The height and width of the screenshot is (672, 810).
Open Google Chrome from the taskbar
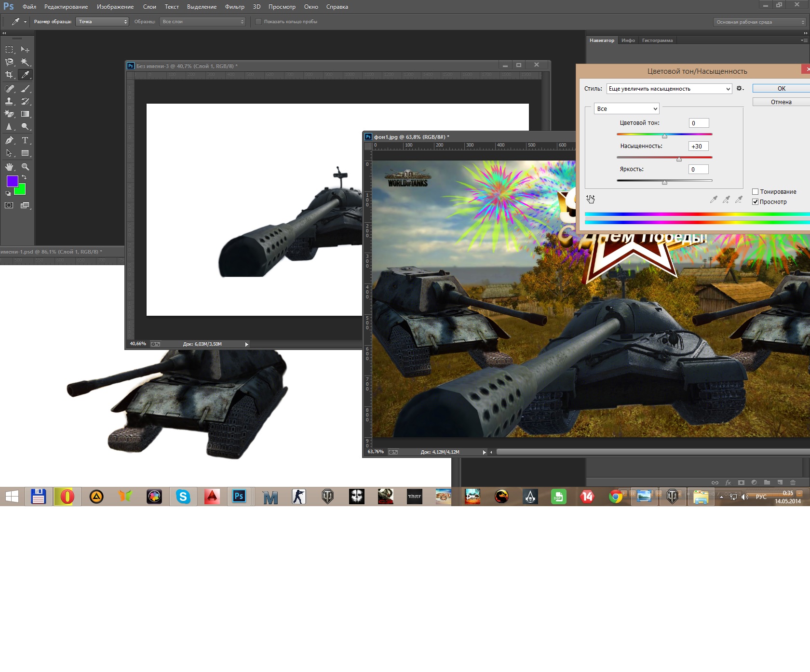point(615,497)
